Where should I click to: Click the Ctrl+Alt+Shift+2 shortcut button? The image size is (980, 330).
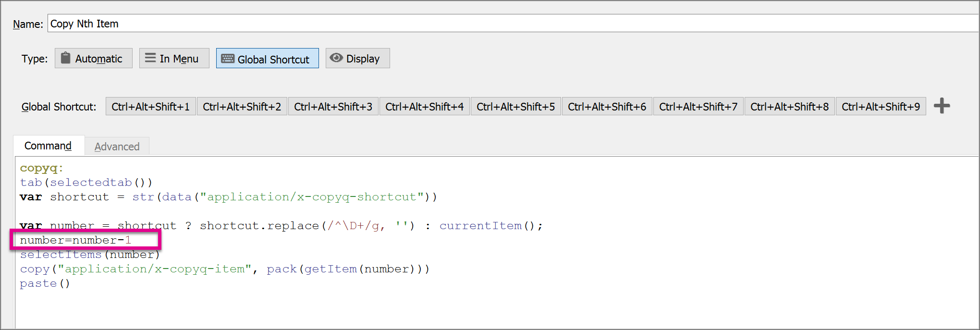pos(242,107)
